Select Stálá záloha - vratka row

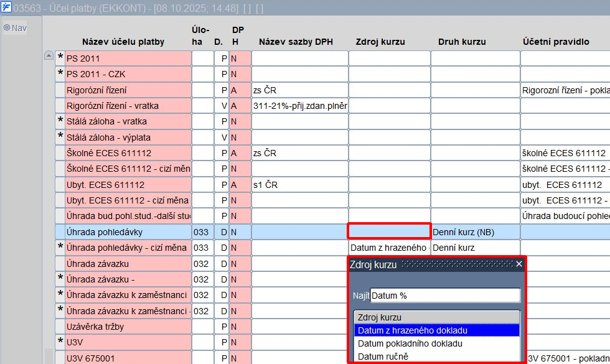(x=128, y=121)
